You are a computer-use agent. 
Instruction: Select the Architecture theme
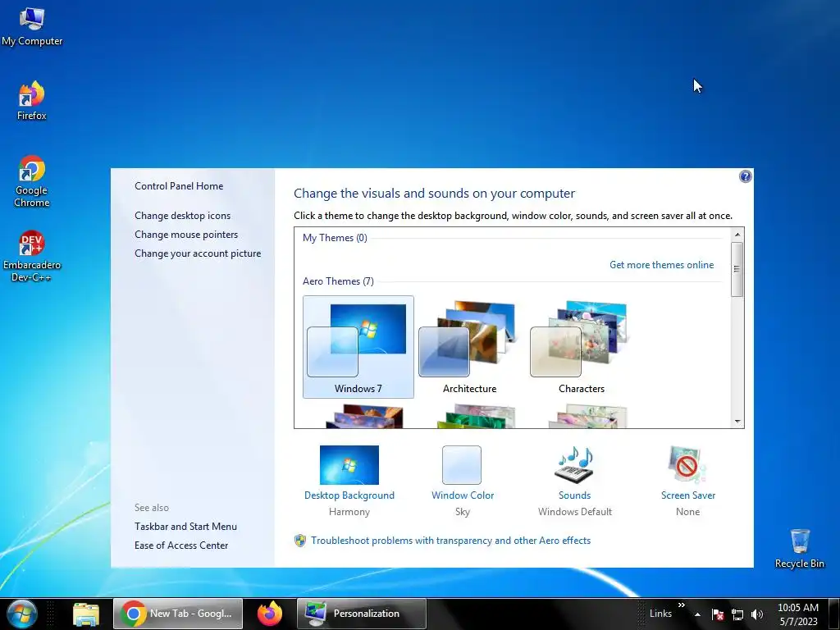[470, 347]
